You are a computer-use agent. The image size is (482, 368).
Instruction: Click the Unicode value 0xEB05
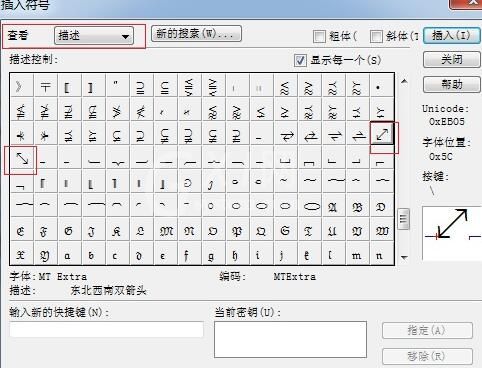tap(447, 122)
